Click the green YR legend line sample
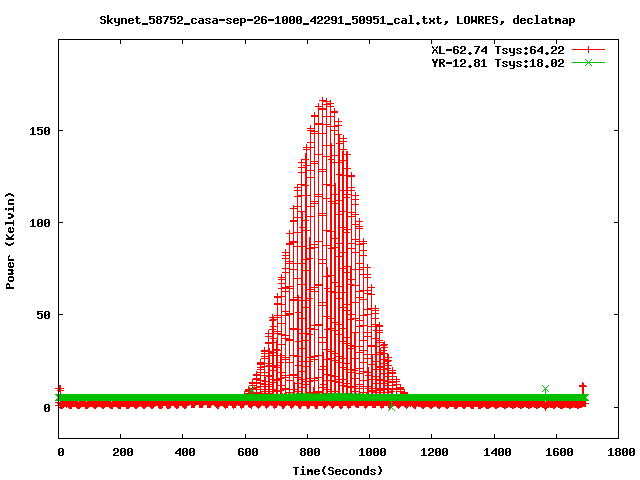Image resolution: width=640 pixels, height=480 pixels. (x=588, y=62)
